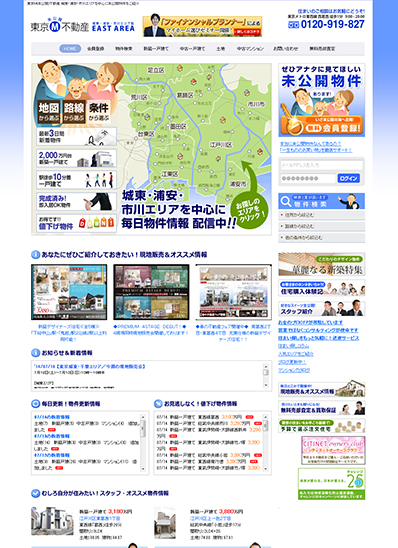The image size is (398, 548).
Task: Open 一生ものの お買い物 サポート link
Action: click(x=316, y=150)
